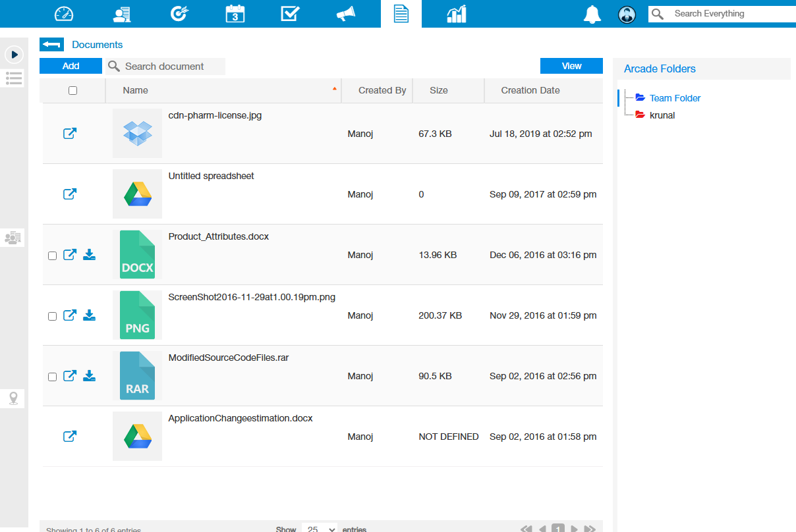This screenshot has width=796, height=532.
Task: Click the Documents breadcrumb link
Action: click(98, 45)
